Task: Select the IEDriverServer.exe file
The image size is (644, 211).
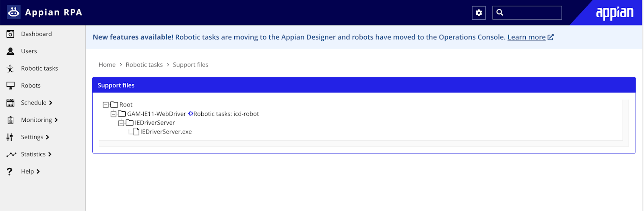Action: tap(166, 132)
